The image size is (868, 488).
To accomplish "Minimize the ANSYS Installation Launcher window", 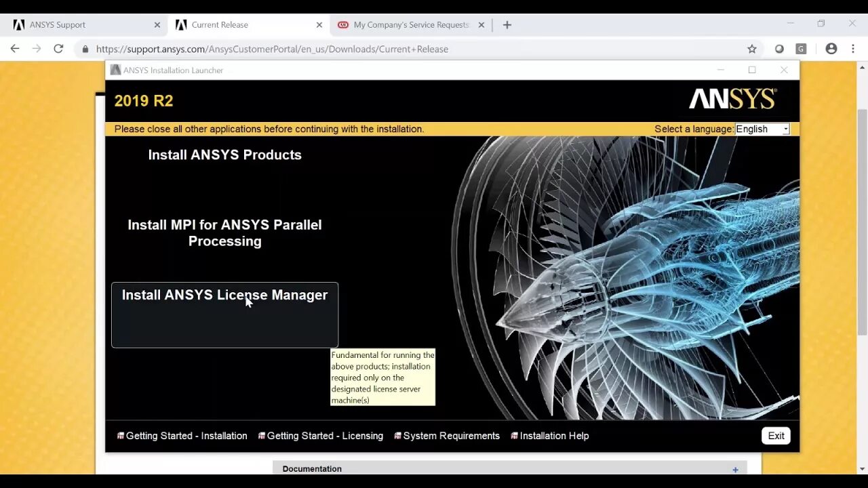I will coord(721,70).
